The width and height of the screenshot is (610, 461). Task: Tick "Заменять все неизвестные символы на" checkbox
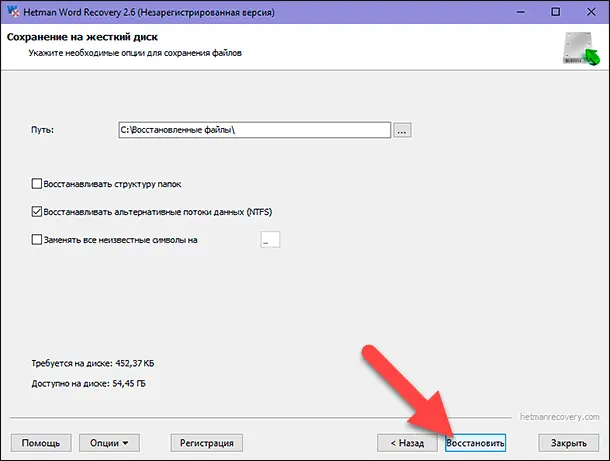pyautogui.click(x=38, y=240)
